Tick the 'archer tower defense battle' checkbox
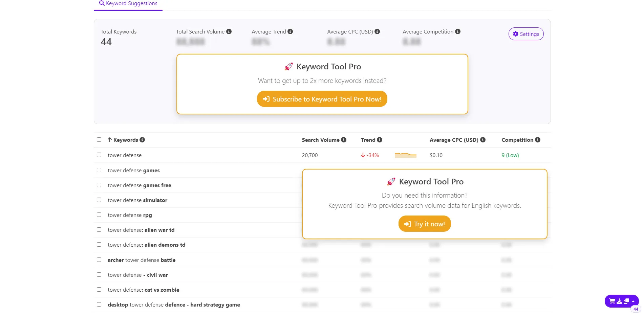This screenshot has width=644, height=315. tap(99, 260)
